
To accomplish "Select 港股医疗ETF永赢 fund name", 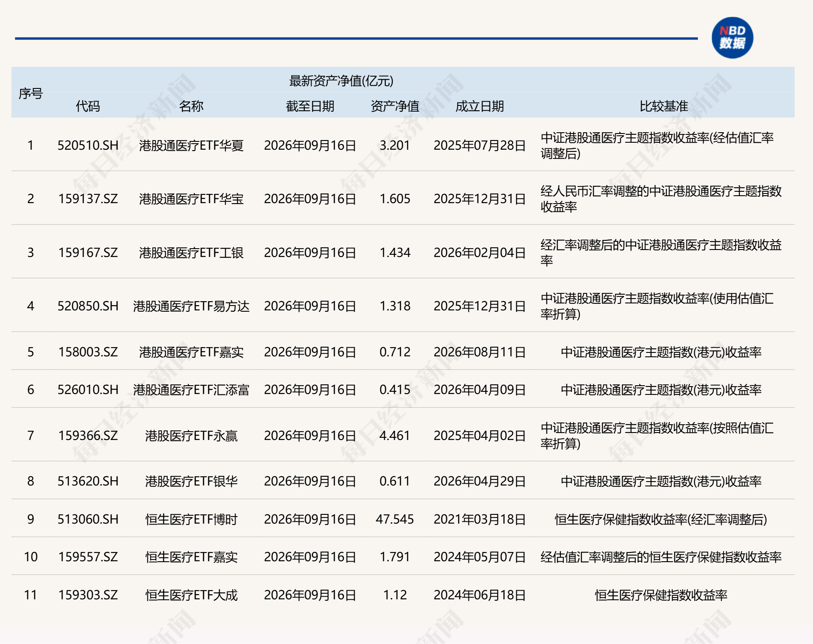I will (191, 436).
